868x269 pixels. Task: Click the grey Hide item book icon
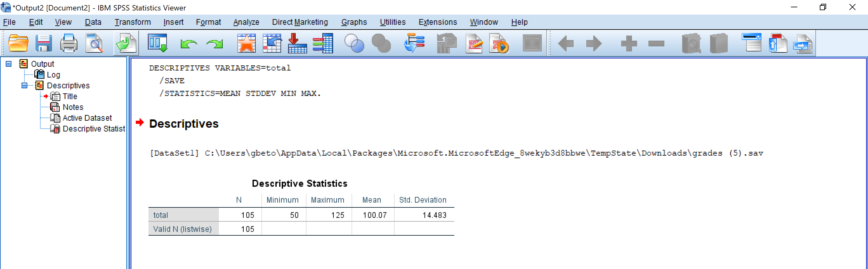(719, 43)
